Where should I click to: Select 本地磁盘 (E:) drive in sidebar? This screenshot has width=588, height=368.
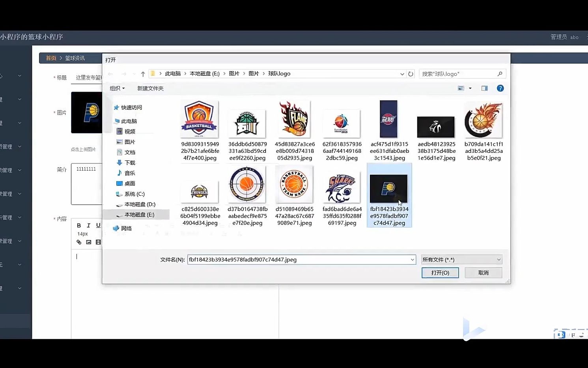tap(135, 215)
